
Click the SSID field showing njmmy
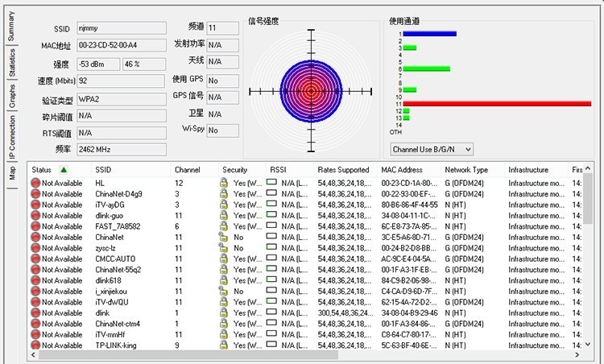[122, 28]
